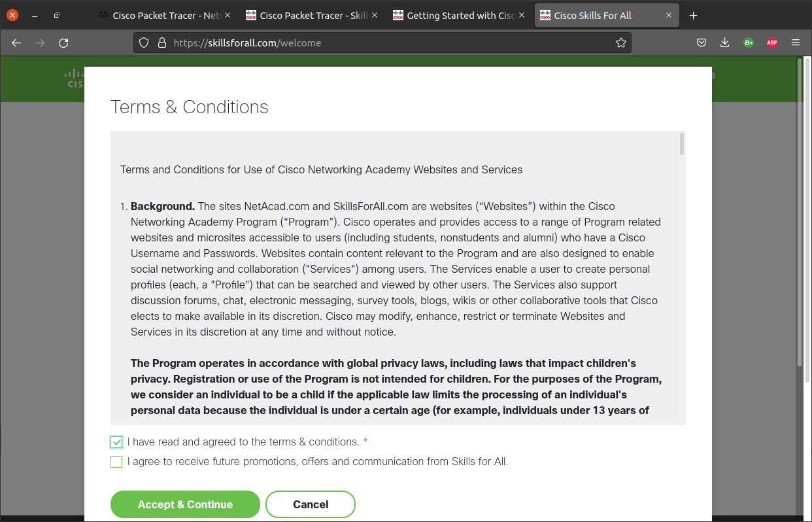Uncheck the read and agreed terms checkbox
The image size is (812, 522).
click(116, 442)
